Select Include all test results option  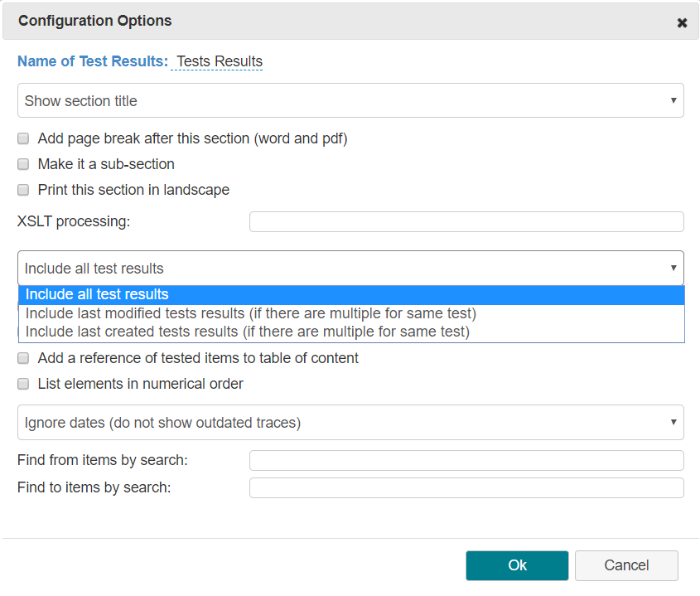point(351,294)
